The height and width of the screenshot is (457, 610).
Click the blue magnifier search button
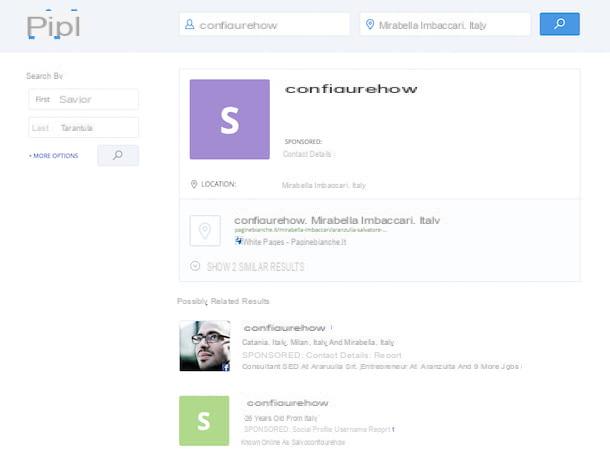(559, 24)
